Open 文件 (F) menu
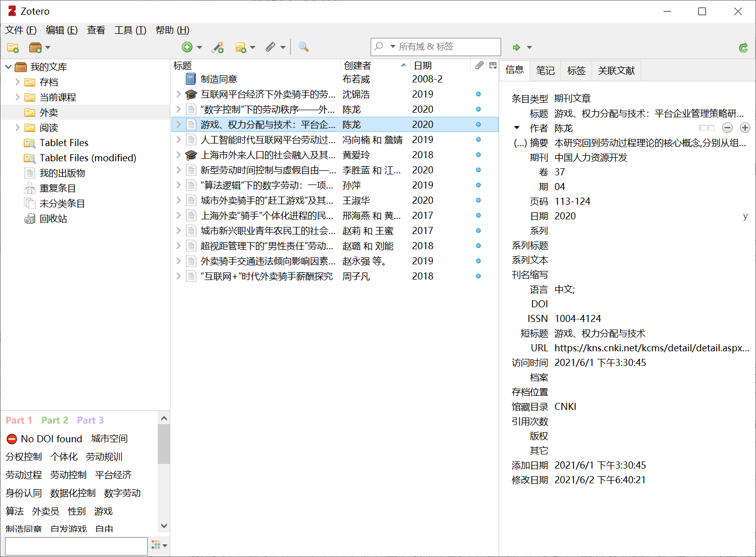The height and width of the screenshot is (557, 756). (x=21, y=30)
